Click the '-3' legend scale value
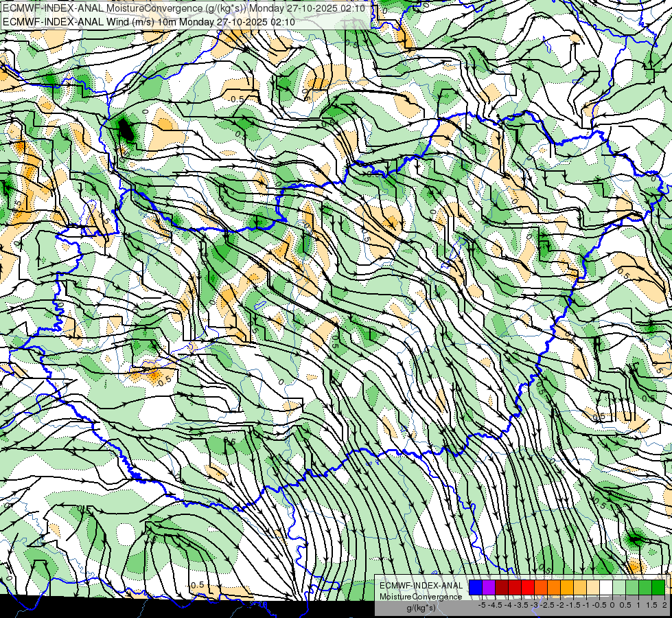672x618 pixels. click(535, 605)
